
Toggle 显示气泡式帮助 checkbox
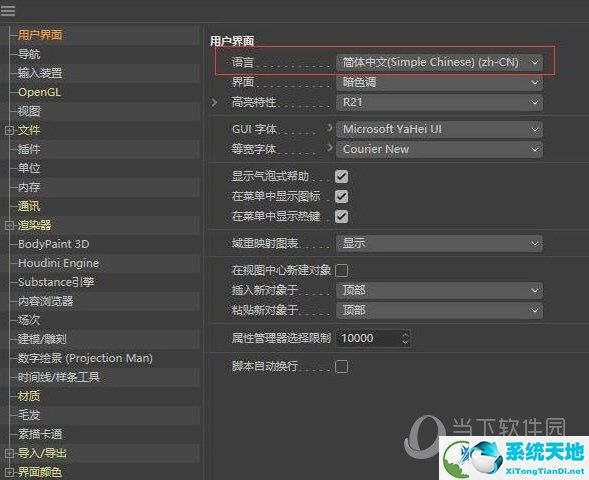click(341, 177)
